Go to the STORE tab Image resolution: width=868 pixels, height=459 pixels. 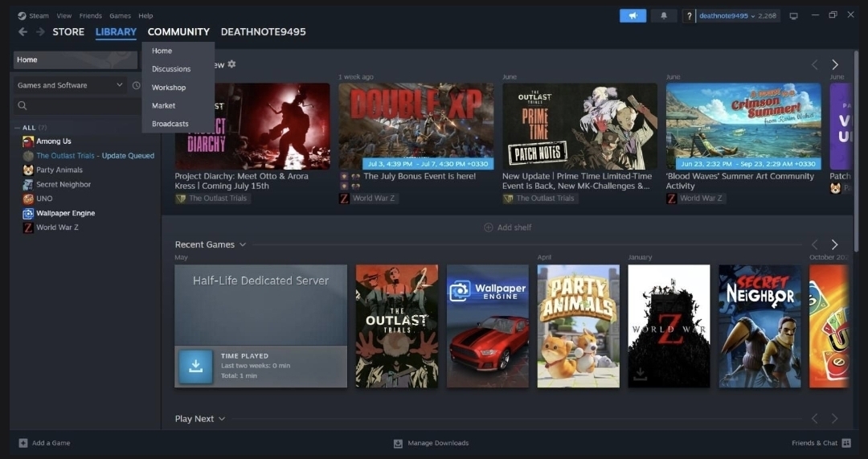click(68, 31)
